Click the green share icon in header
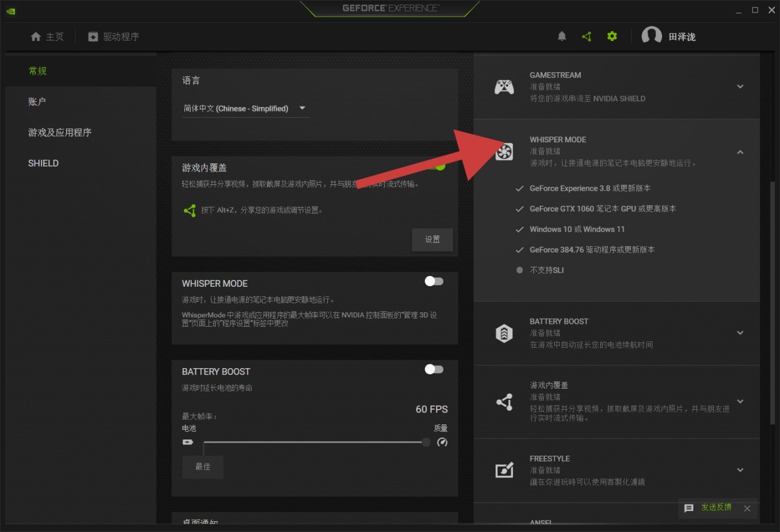780x532 pixels. tap(587, 36)
